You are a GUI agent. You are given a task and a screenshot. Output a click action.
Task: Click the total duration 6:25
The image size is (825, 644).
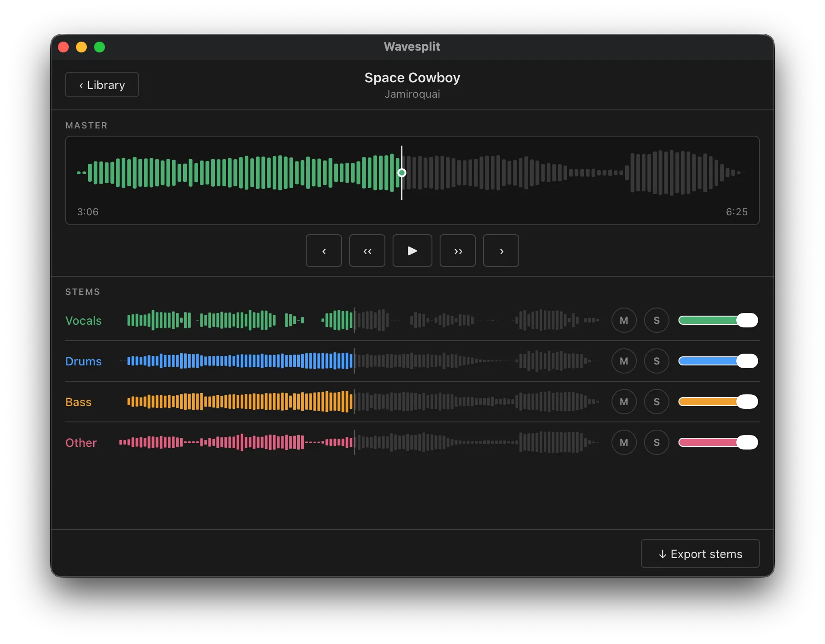coord(736,212)
